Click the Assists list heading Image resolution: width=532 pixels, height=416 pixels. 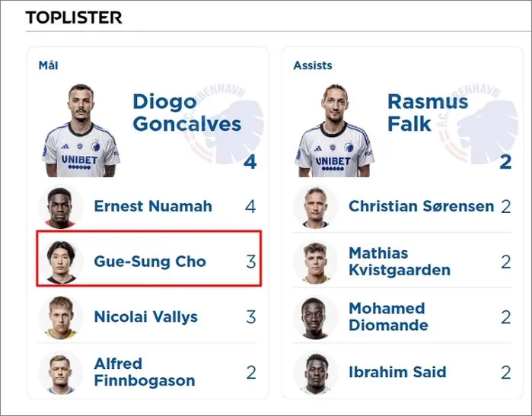pos(313,65)
